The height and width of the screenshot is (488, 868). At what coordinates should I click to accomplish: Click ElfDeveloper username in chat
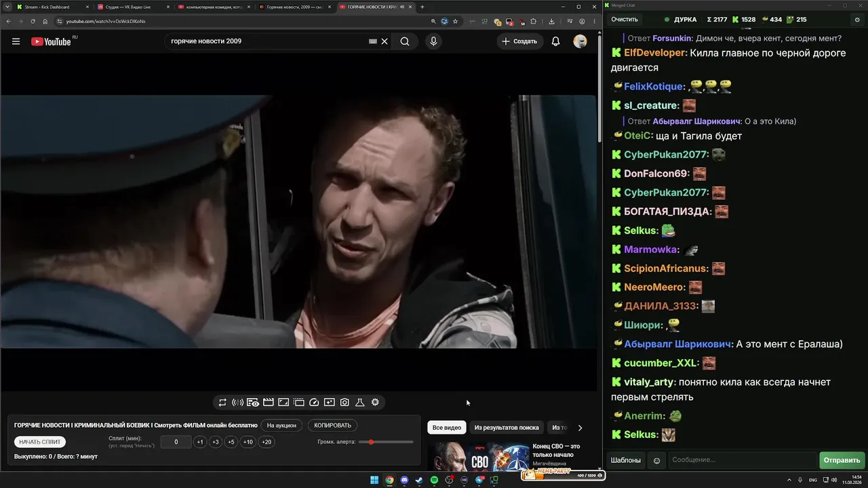656,53
